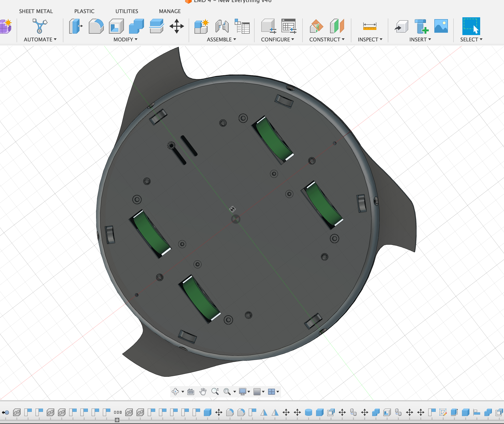Viewport: 504px width, 424px height.
Task: Select the Shell tool
Action: pos(116,26)
